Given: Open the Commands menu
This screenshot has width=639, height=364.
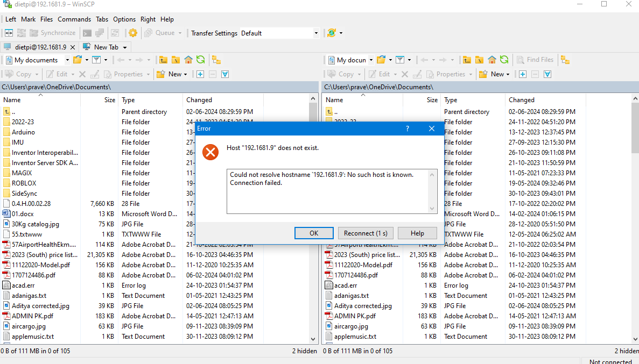Looking at the screenshot, I should [74, 19].
